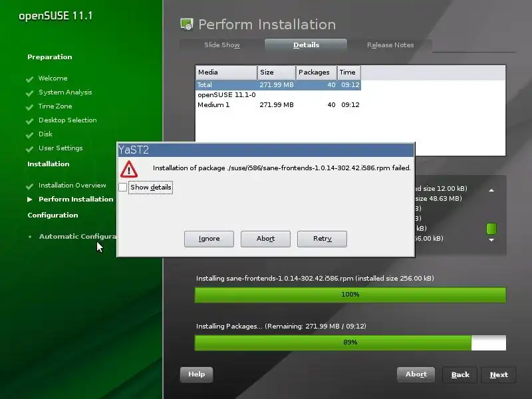Click the Time Zone step label
Viewport: 532px width, 399px height.
55,106
